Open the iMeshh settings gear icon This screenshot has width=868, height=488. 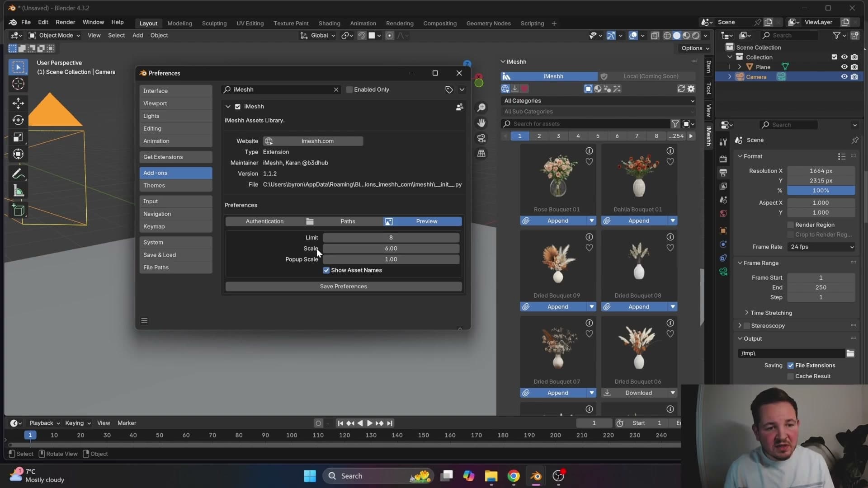coord(691,89)
